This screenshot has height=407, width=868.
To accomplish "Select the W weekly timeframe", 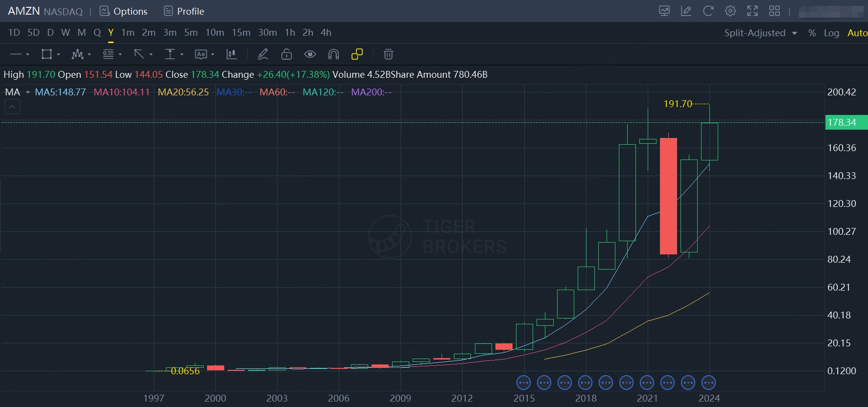I will point(66,32).
